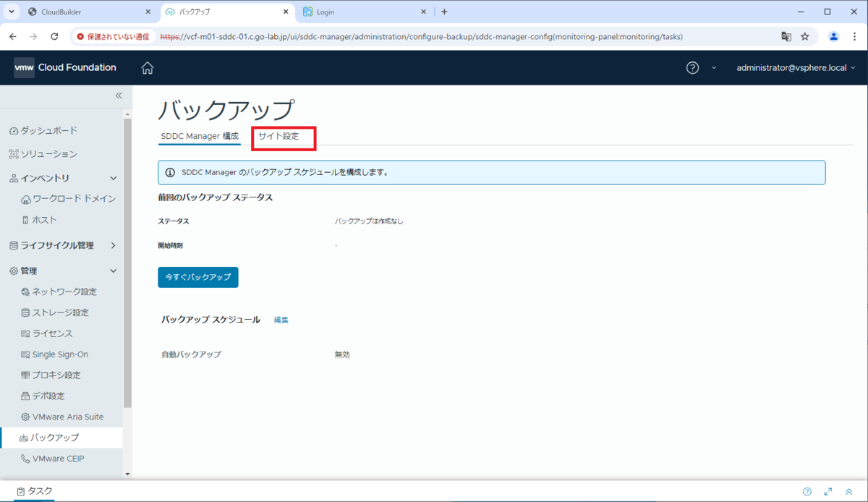The image size is (868, 502).
Task: Open ネットワーク設定 in the sidebar
Action: click(x=59, y=292)
